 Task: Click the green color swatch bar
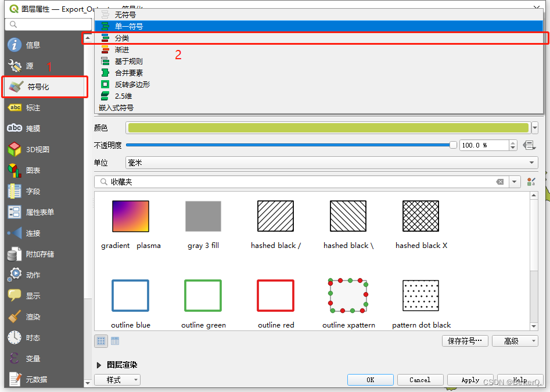[328, 128]
